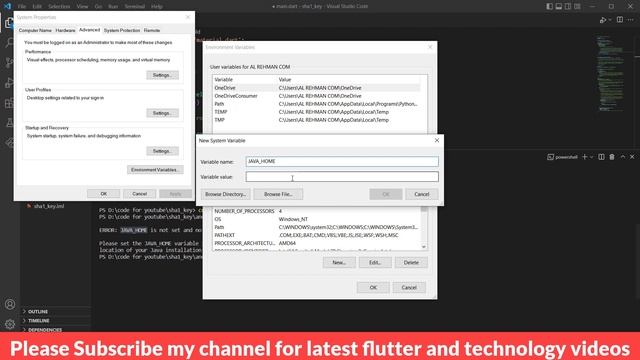Expand the OUTLINE section
Image resolution: width=640 pixels, height=360 pixels.
[38, 311]
